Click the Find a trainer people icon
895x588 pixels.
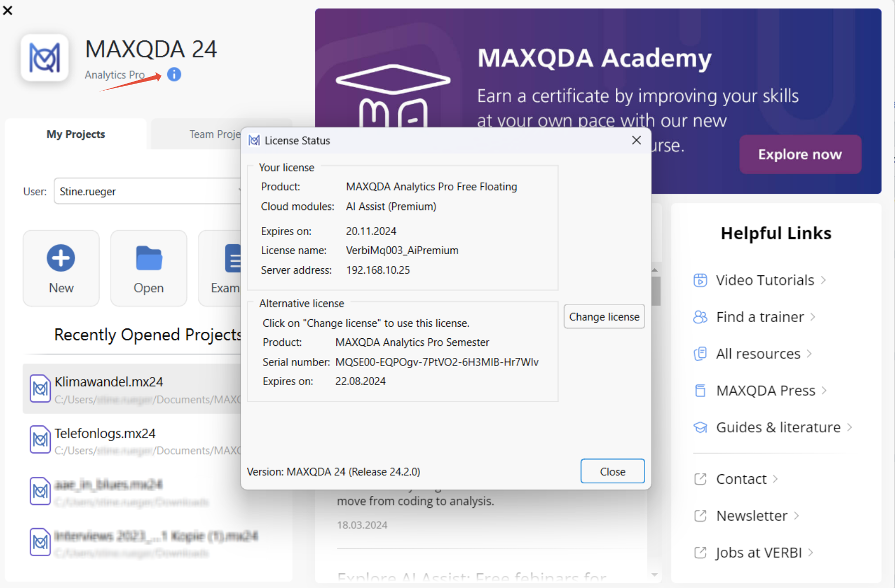tap(700, 317)
